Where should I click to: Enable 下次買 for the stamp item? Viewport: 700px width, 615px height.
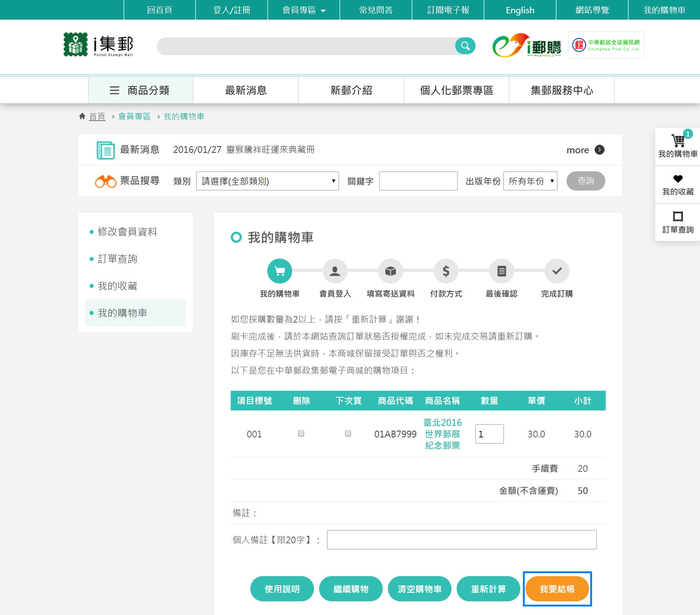coord(348,434)
